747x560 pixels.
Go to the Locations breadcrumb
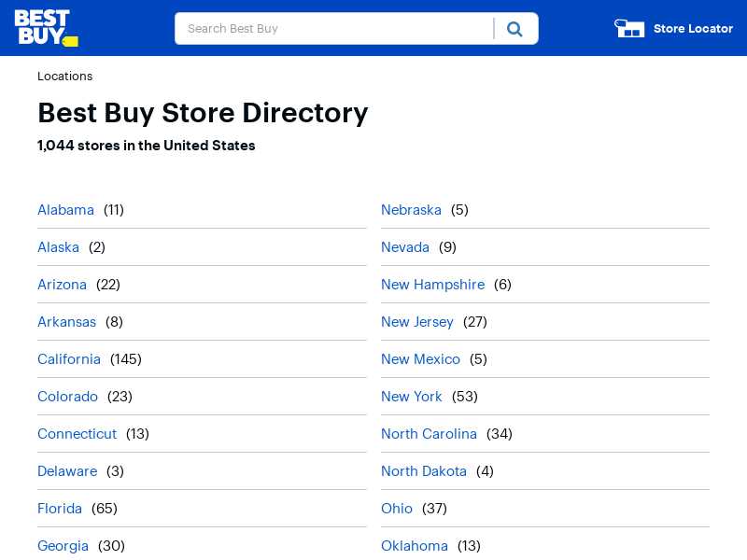click(x=64, y=77)
